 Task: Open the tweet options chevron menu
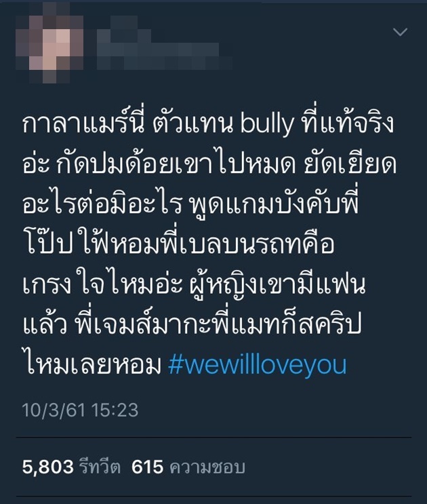tap(400, 32)
